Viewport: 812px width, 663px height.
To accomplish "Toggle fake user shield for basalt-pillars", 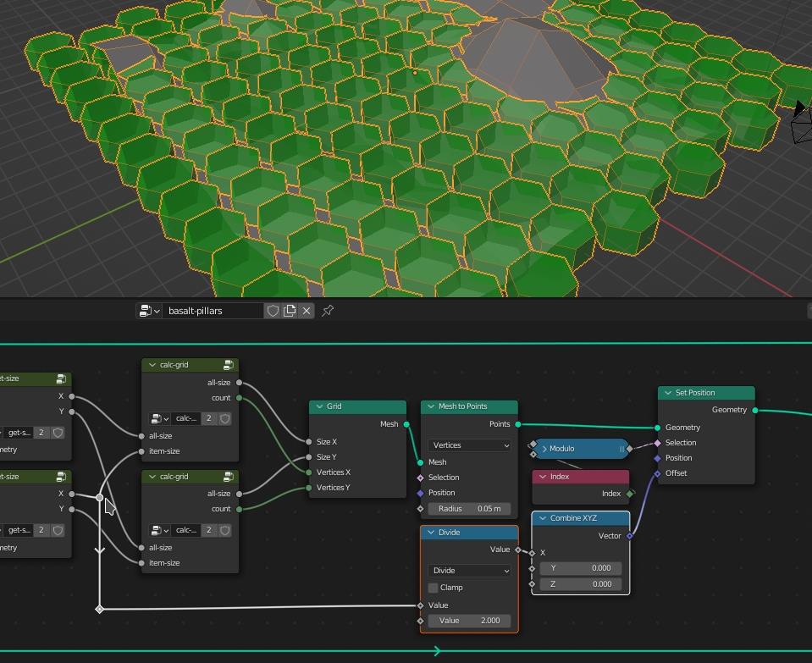I will click(x=273, y=311).
